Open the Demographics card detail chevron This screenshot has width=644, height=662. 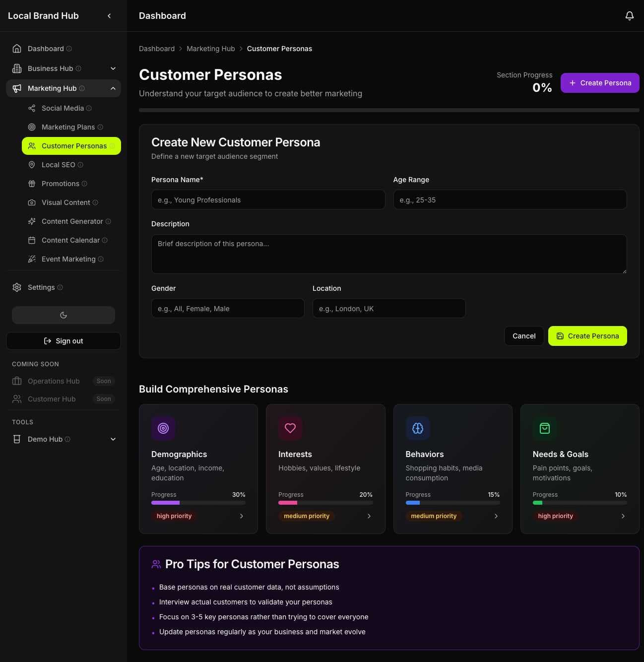point(242,516)
